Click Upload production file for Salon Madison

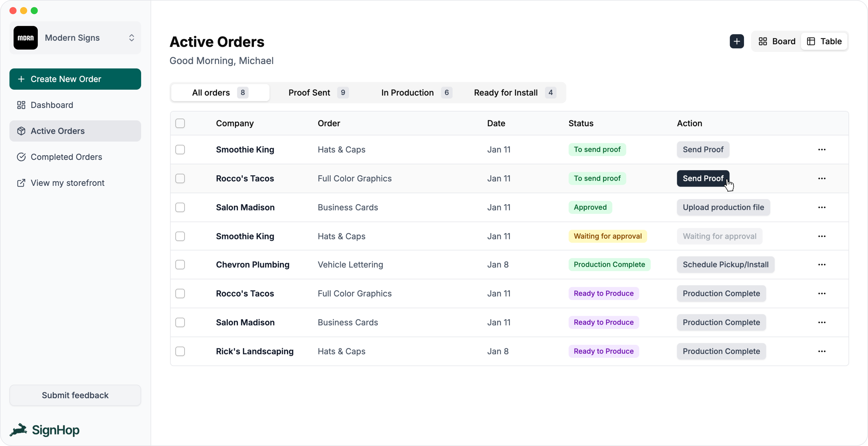[724, 207]
